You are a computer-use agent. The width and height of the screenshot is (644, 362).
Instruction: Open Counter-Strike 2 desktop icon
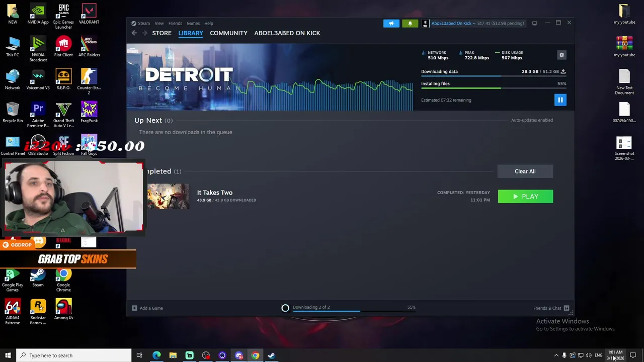89,82
